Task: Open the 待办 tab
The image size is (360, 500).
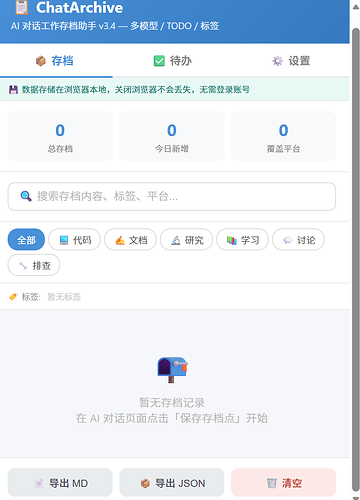Action: pyautogui.click(x=173, y=61)
